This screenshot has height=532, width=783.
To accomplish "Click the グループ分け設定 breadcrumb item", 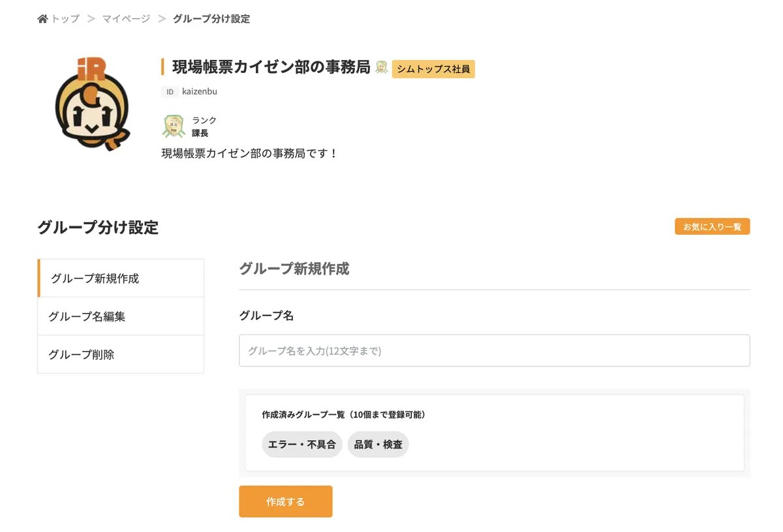I will 211,19.
